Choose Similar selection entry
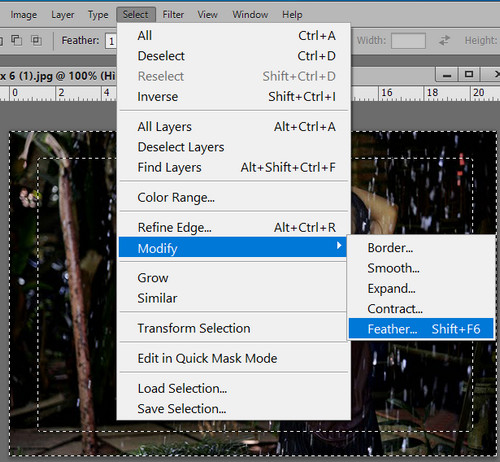The height and width of the screenshot is (462, 500). (x=233, y=298)
